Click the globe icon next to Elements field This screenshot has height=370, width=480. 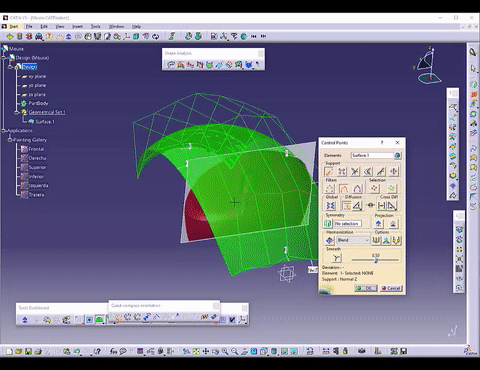pos(397,155)
